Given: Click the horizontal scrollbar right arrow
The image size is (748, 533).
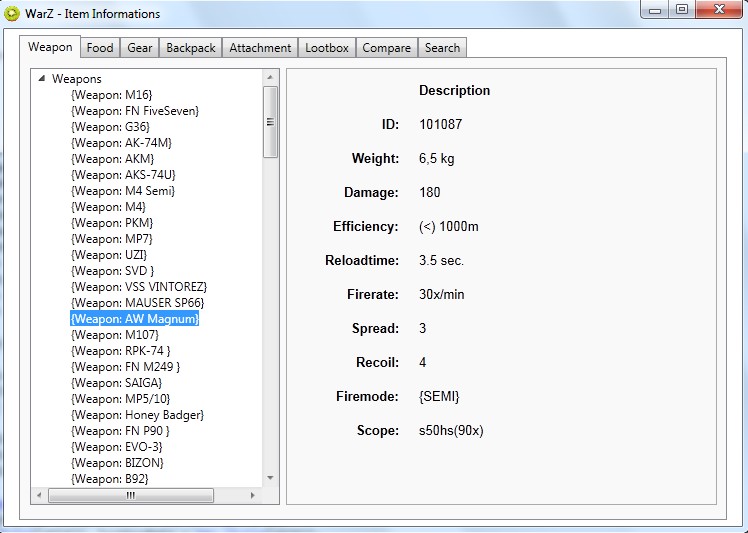Looking at the screenshot, I should [x=252, y=495].
